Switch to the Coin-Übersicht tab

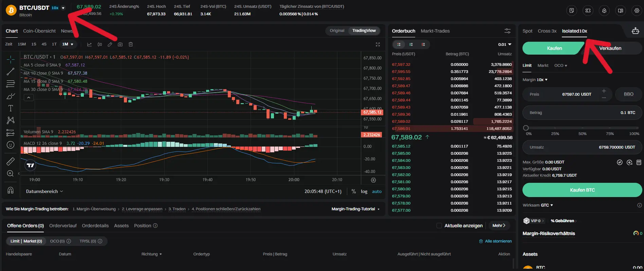39,31
